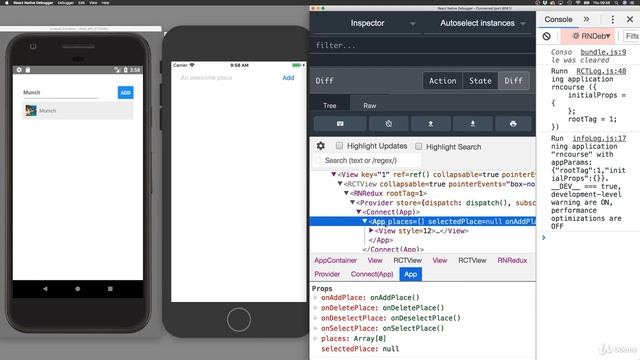This screenshot has height=360, width=640.
Task: Click the Munich text input on Android
Action: pos(61,93)
